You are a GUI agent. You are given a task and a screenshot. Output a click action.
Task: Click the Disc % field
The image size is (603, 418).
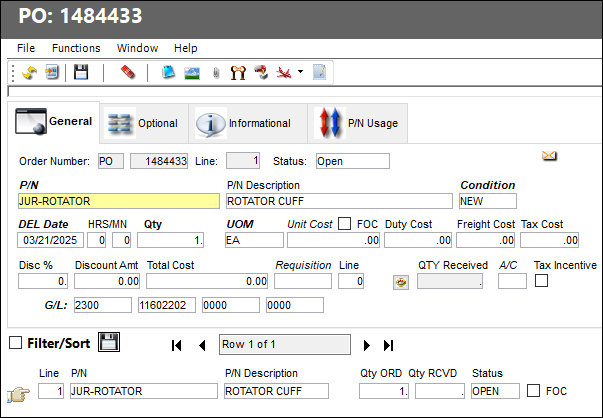[43, 281]
